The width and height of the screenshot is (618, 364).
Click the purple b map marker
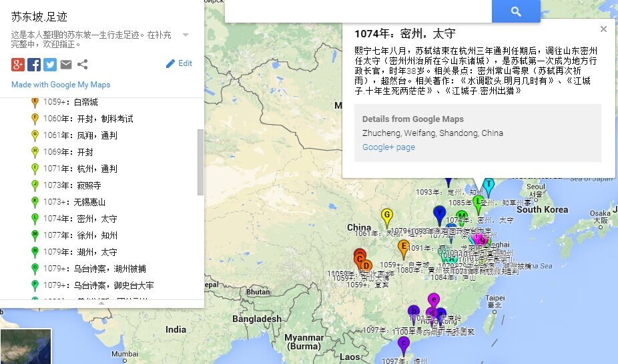pos(413,313)
